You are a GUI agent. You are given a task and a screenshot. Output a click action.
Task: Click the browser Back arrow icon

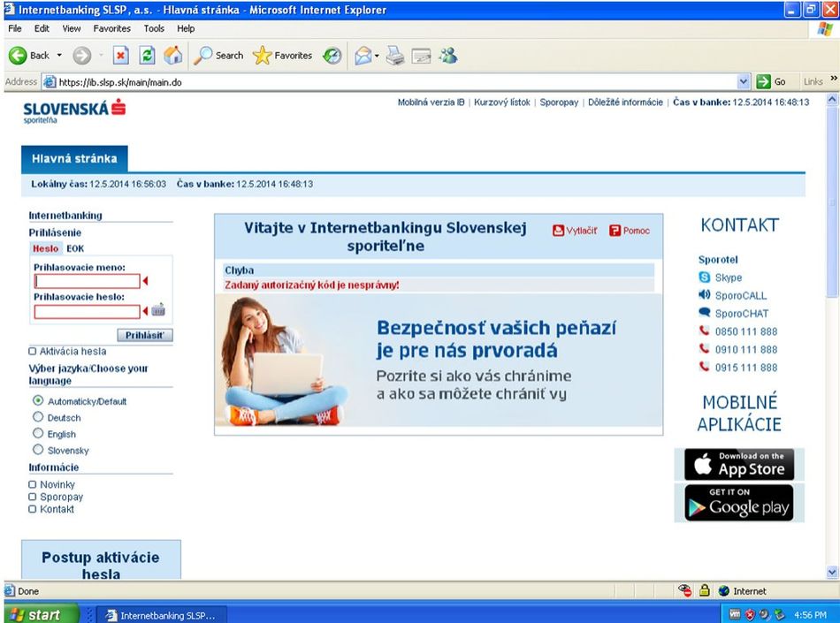[17, 55]
